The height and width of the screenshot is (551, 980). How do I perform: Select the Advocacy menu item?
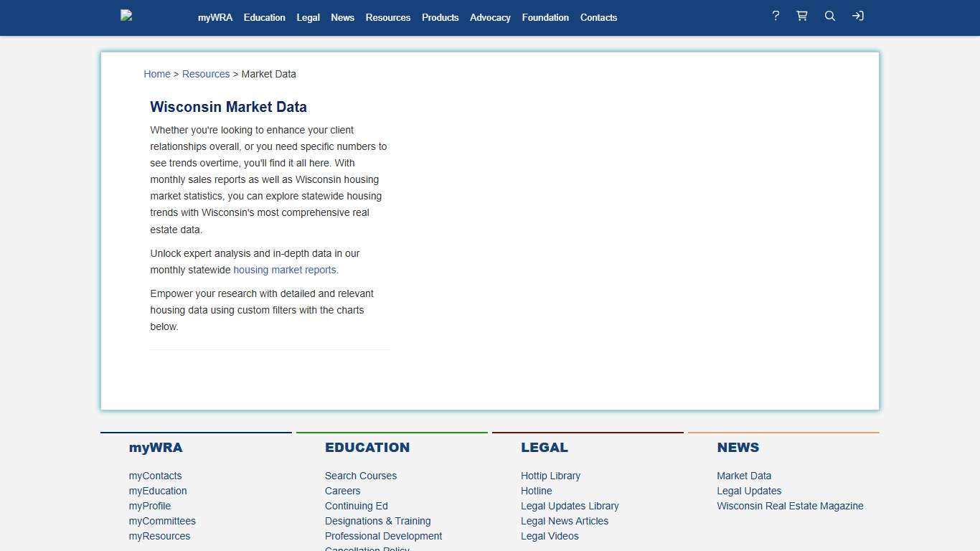tap(490, 17)
